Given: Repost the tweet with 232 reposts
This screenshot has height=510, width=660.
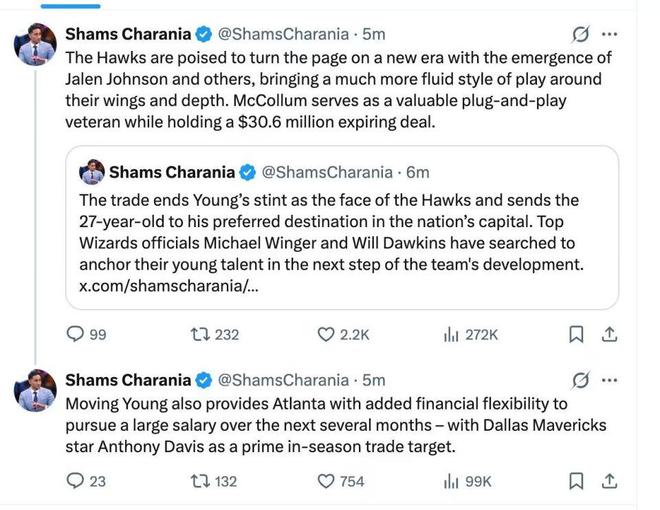Looking at the screenshot, I should point(200,335).
